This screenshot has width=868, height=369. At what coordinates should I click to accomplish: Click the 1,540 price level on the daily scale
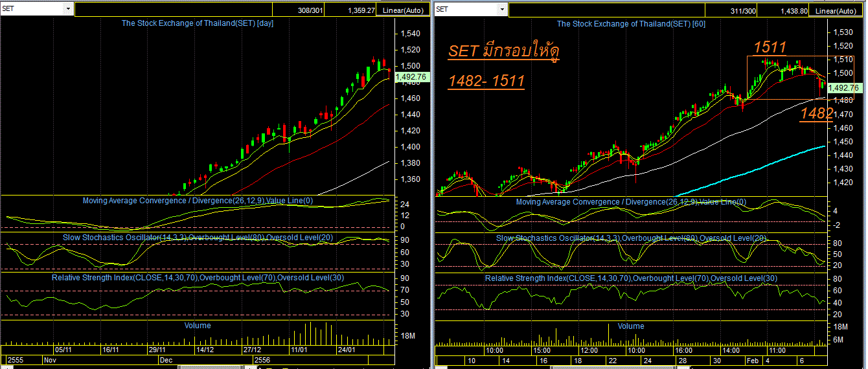(x=411, y=34)
